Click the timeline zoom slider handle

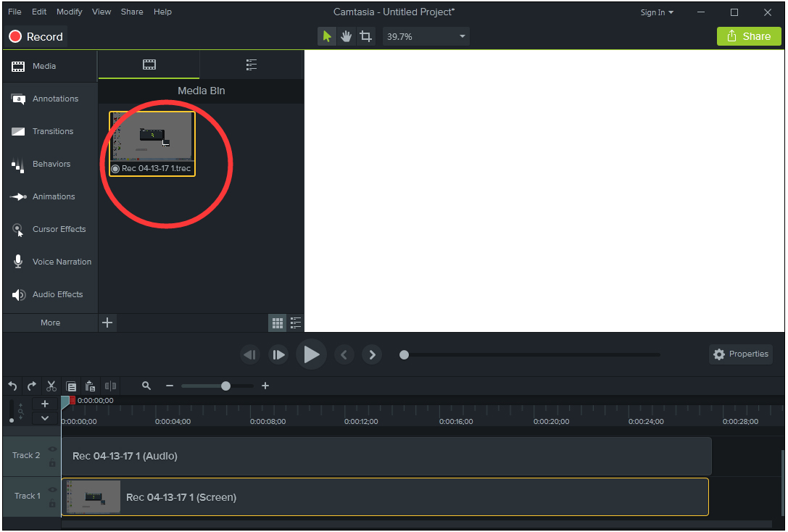tap(225, 386)
